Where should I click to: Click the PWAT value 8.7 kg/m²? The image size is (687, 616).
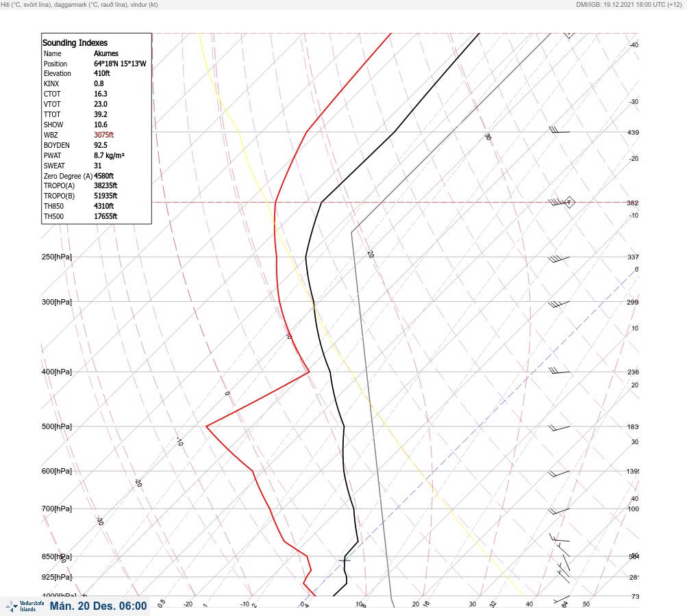click(109, 155)
